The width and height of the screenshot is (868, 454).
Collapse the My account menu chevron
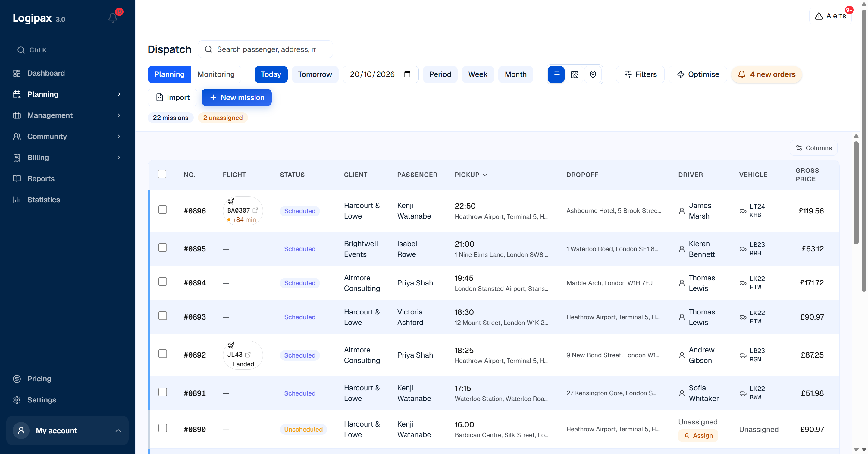[x=118, y=430]
